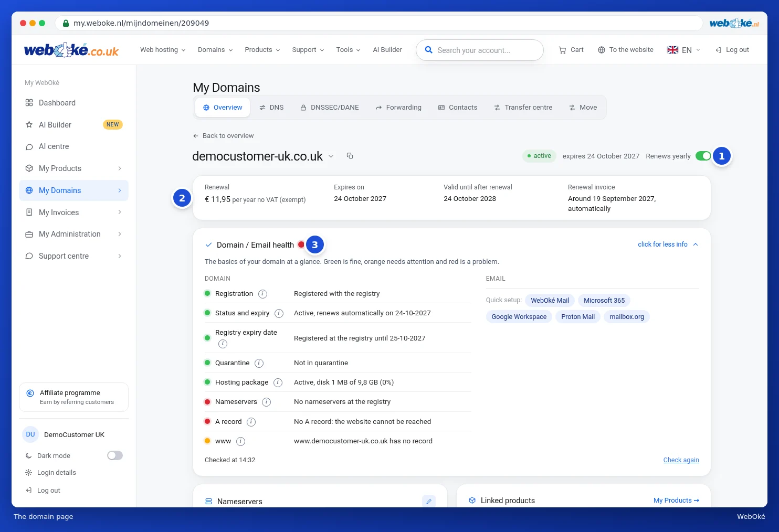Viewport: 779px width, 532px height.
Task: Go to the Transfer centre tab
Action: pos(523,108)
